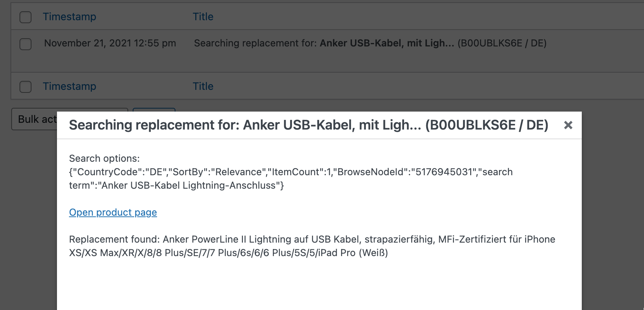The width and height of the screenshot is (644, 310).
Task: Click the dialog heading text
Action: point(308,125)
